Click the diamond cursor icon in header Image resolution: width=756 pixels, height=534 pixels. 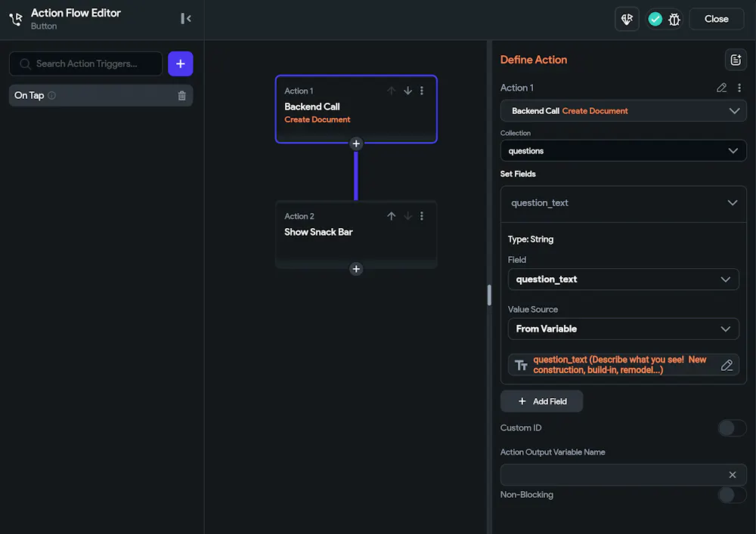pos(627,20)
